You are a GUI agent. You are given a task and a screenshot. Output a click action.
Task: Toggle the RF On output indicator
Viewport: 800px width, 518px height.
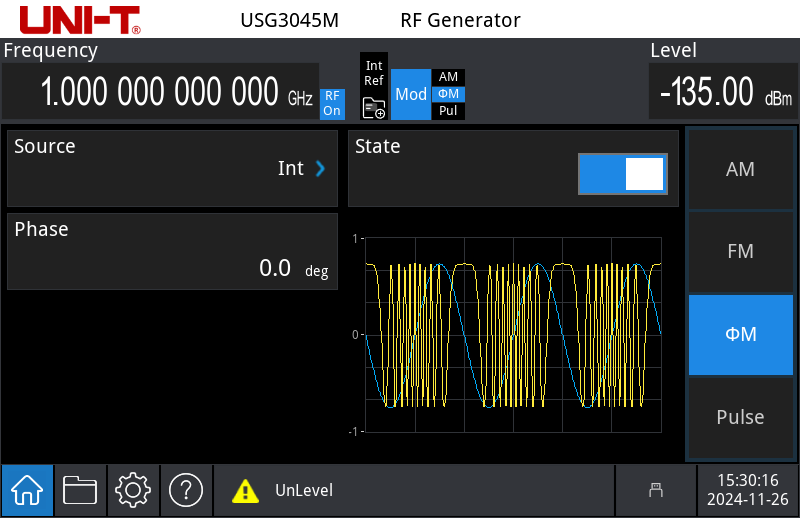[331, 104]
